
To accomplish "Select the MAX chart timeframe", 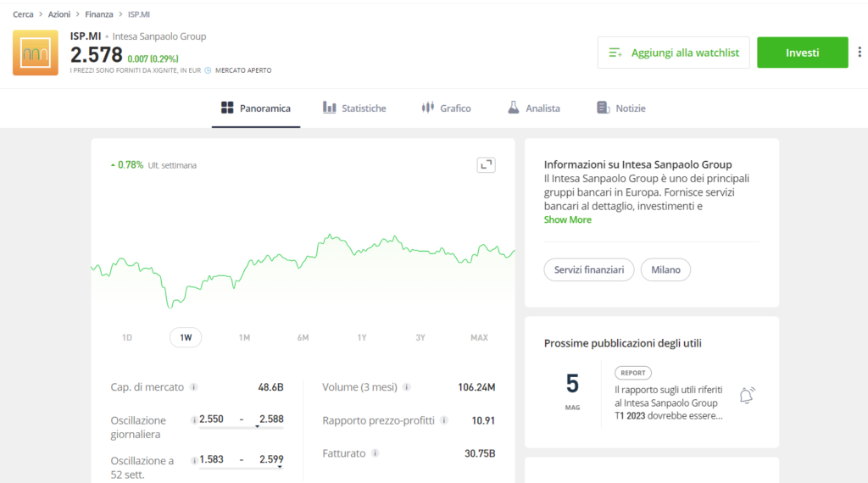I will pyautogui.click(x=480, y=337).
